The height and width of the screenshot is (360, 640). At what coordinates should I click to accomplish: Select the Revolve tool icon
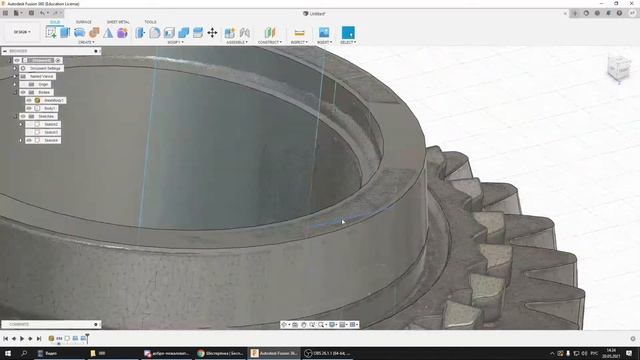point(80,33)
